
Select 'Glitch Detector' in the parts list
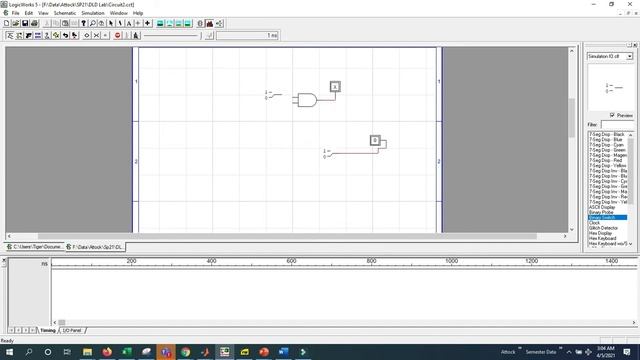click(604, 228)
